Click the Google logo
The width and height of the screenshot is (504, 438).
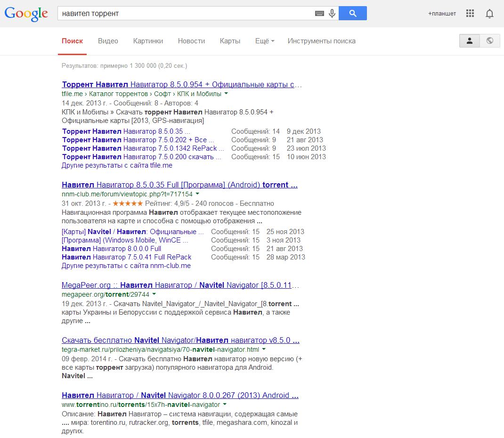pos(26,14)
